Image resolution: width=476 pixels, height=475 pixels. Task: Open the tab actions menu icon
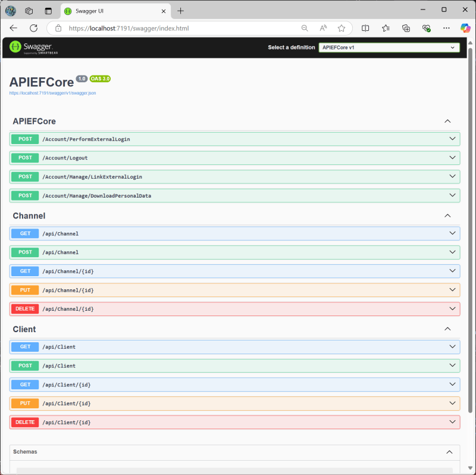point(48,11)
